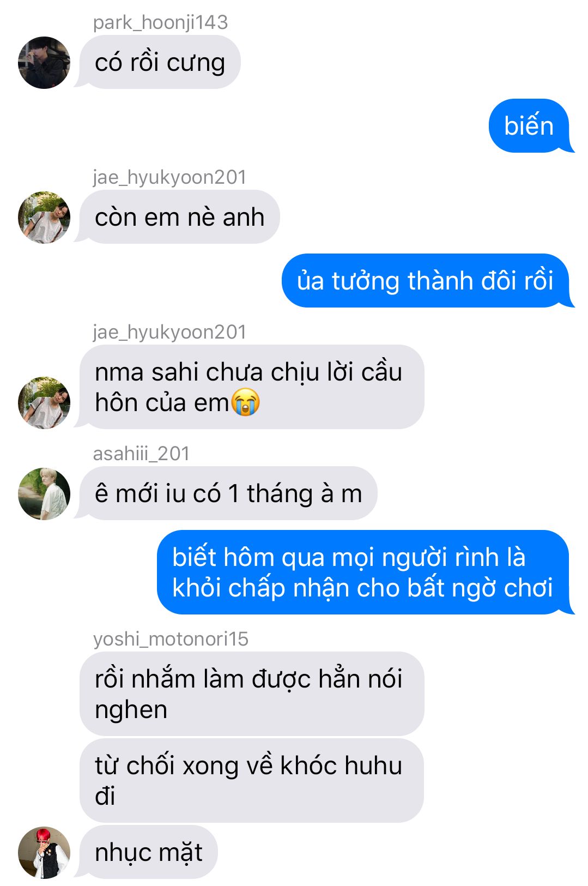The image size is (588, 886).
Task: Select the "từ chối xong về khóc" message
Action: click(x=252, y=781)
